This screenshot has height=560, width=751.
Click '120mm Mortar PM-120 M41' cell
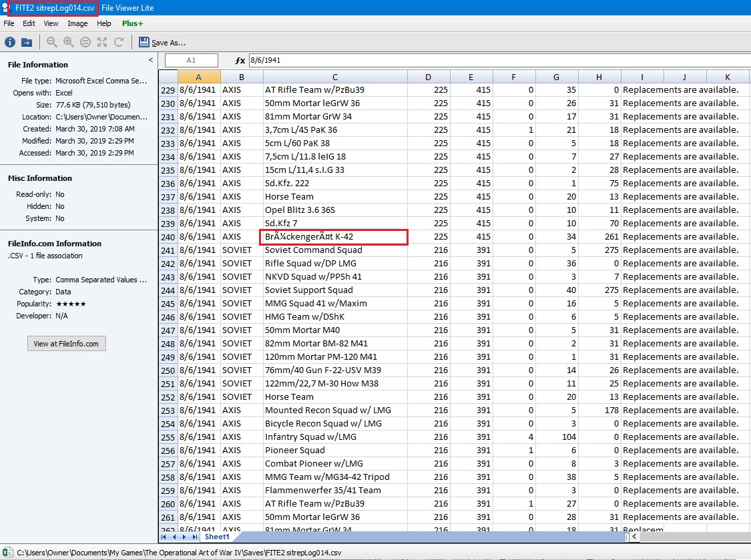coord(335,357)
